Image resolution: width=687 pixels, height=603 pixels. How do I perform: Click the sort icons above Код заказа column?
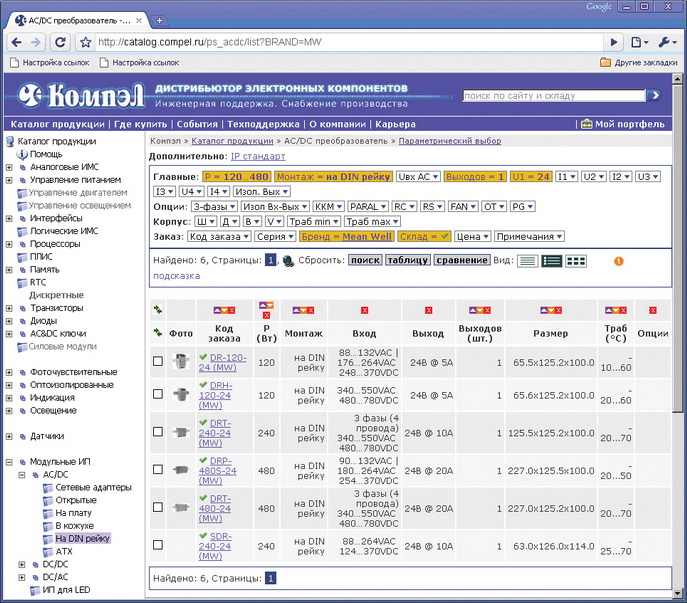(224, 310)
